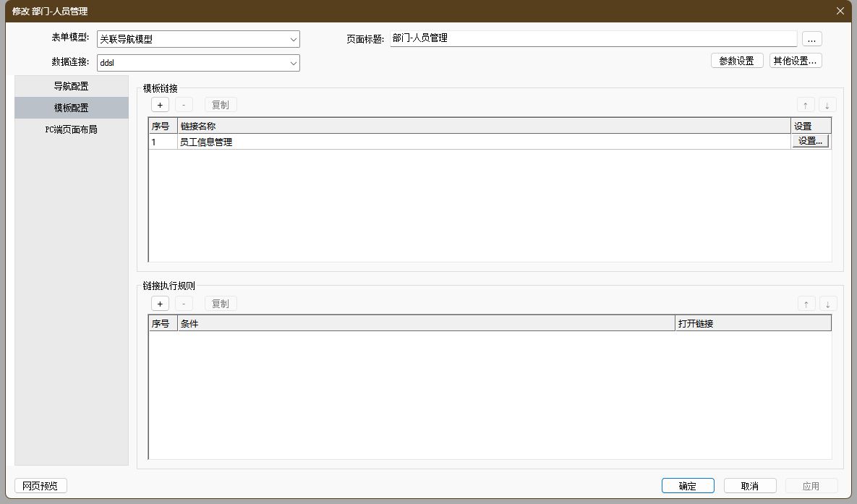Click the minus icon under 模板链接
Screen dimensions: 857x504
point(184,105)
